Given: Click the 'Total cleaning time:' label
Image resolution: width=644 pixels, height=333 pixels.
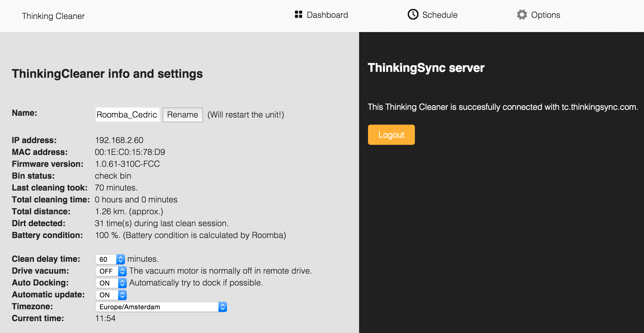Looking at the screenshot, I should point(51,199).
